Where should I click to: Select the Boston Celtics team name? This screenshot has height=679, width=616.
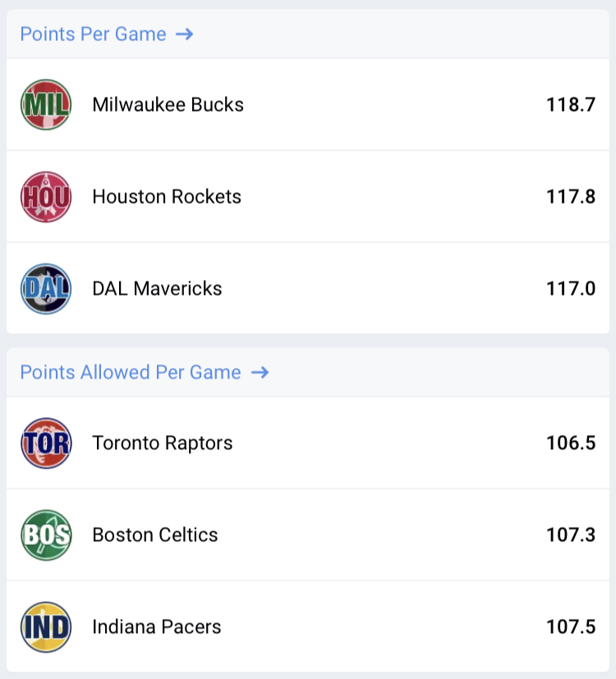(155, 535)
